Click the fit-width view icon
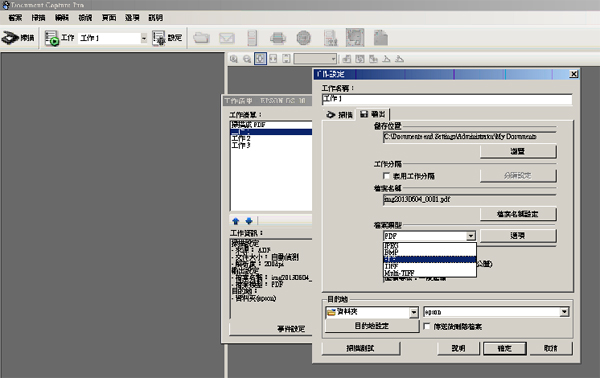Viewport: 600px width, 378px height. 273,59
